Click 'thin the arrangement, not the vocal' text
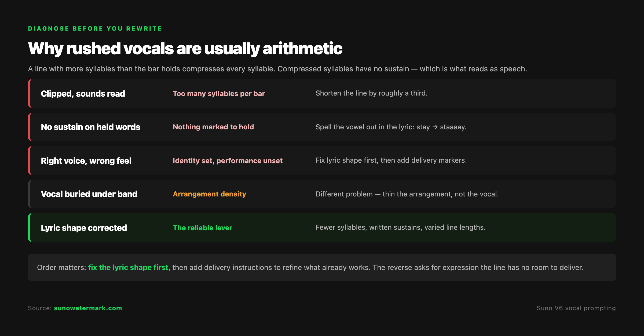Screen dimensions: 644x336 tap(440, 194)
